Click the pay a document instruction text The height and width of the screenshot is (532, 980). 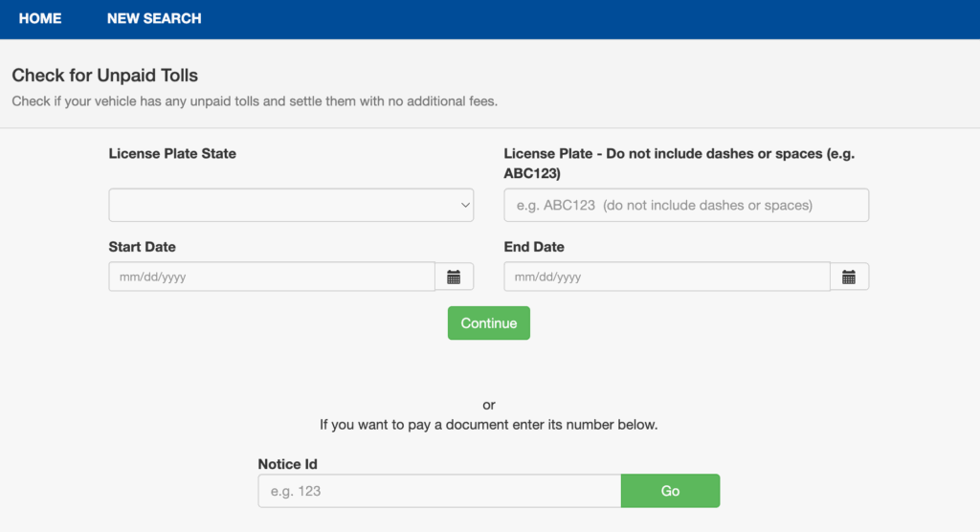point(489,424)
